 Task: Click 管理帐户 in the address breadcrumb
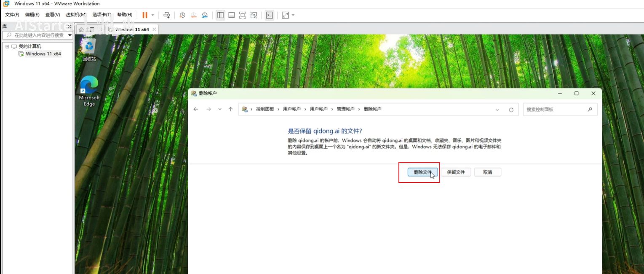tap(345, 109)
